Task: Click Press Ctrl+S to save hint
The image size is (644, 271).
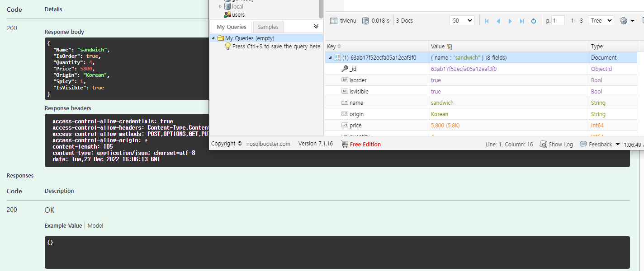Action: (x=276, y=46)
